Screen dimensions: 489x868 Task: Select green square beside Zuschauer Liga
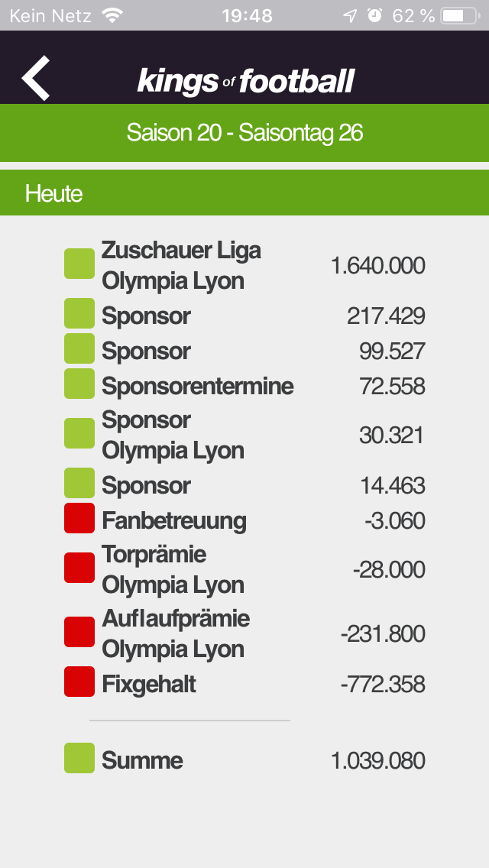[x=79, y=264]
